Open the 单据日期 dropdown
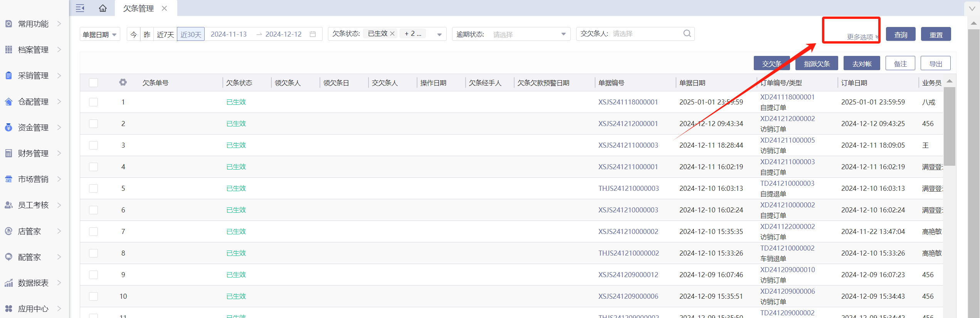 (x=100, y=34)
